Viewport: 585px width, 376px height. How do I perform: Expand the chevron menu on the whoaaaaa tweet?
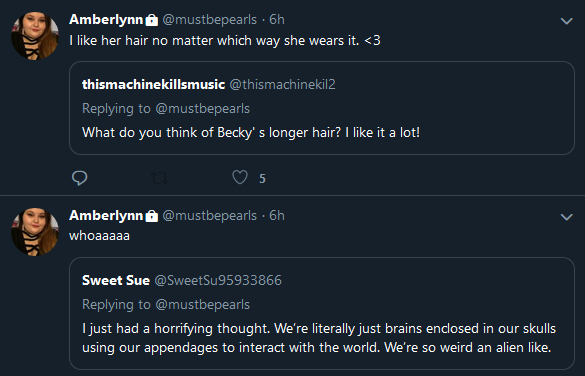pyautogui.click(x=566, y=217)
